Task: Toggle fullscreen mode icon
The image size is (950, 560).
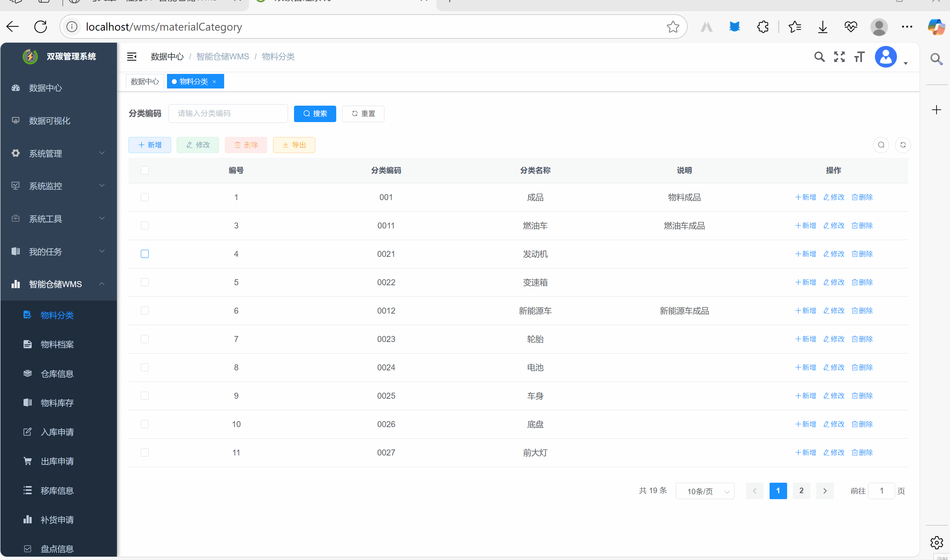Action: point(839,57)
